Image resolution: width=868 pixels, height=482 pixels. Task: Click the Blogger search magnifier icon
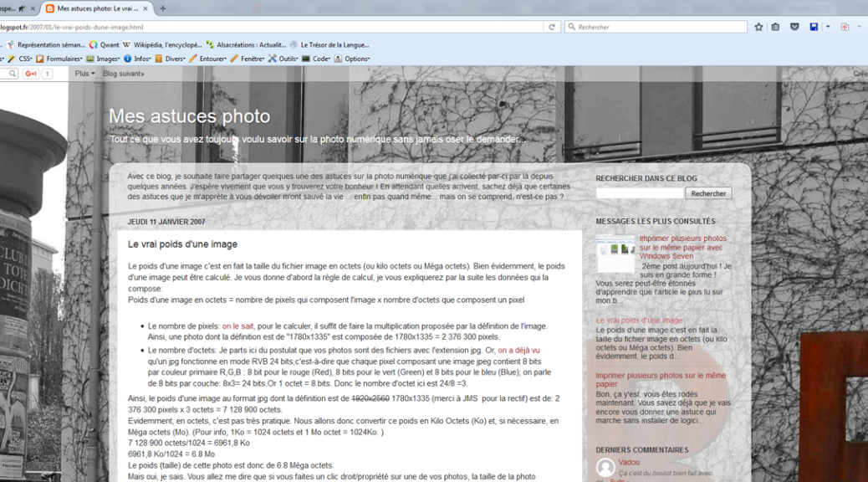pos(12,74)
